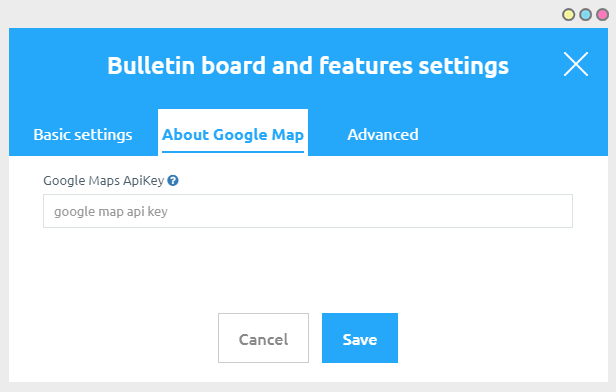Click the blue header right of Advanced tab
Viewport: 616px width, 392px height.
pos(511,132)
